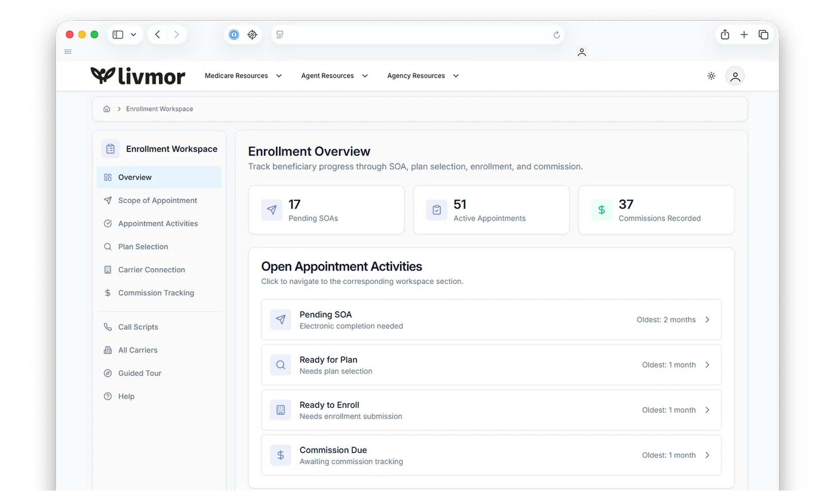Click the livmor logo

[x=138, y=76]
